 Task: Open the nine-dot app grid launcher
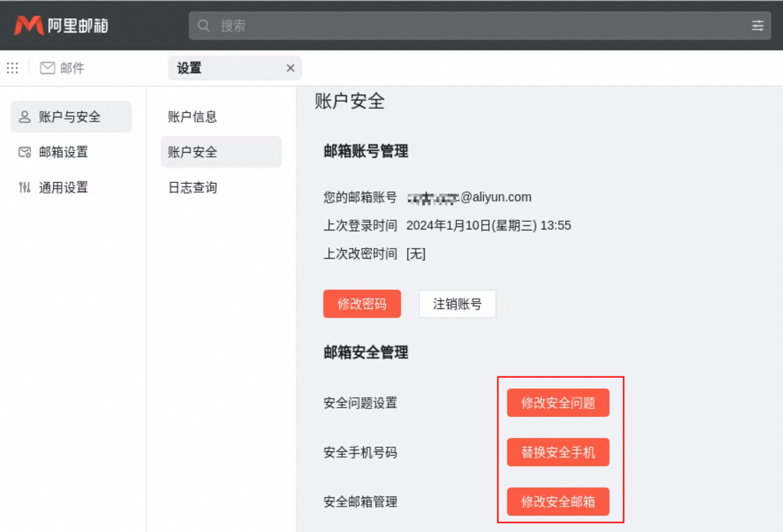tap(13, 68)
